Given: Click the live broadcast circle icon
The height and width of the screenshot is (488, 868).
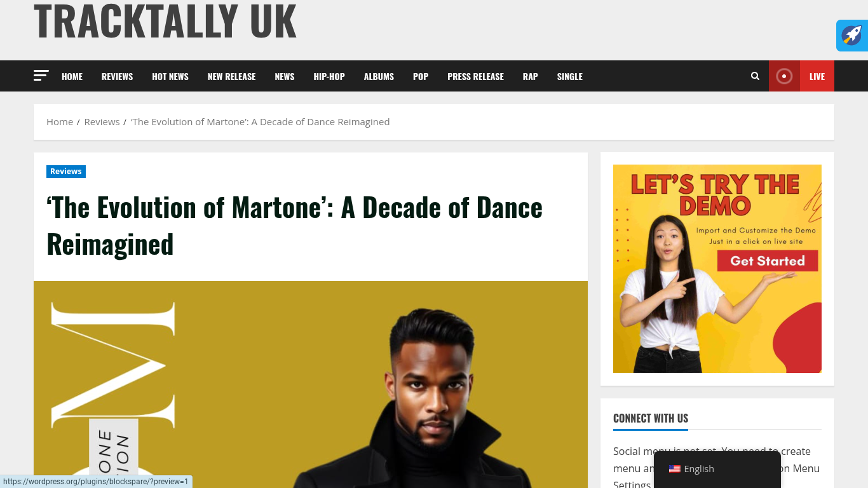Looking at the screenshot, I should pos(784,76).
